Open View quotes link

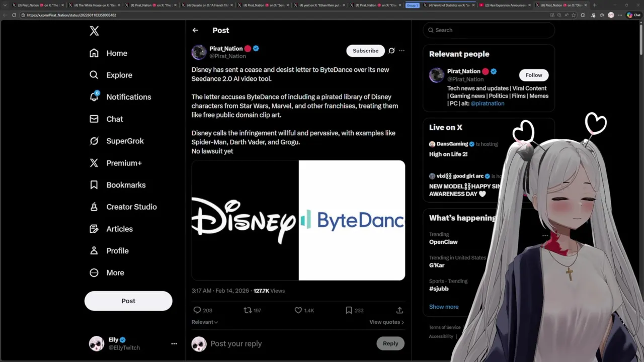[386, 322]
